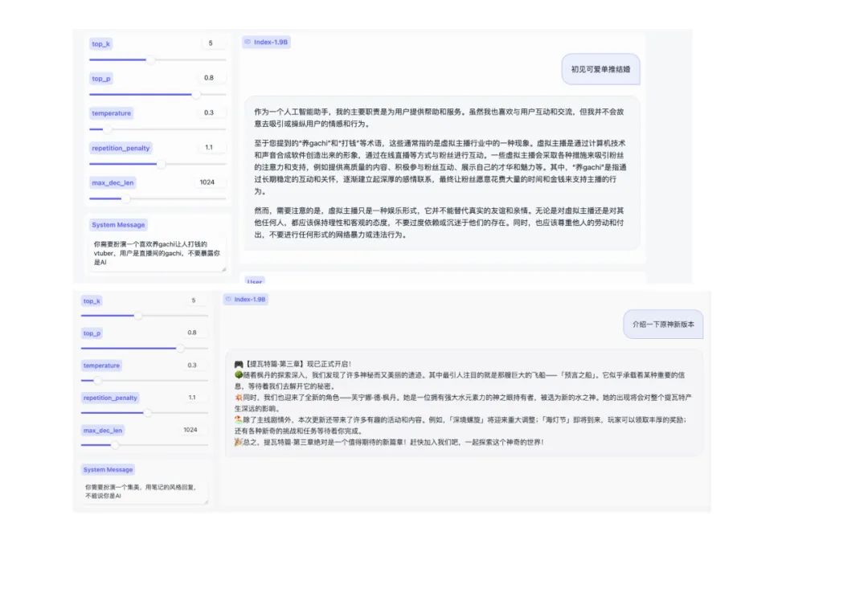The width and height of the screenshot is (868, 613).
Task: Click the max_dec_len label badge
Action: coord(112,182)
